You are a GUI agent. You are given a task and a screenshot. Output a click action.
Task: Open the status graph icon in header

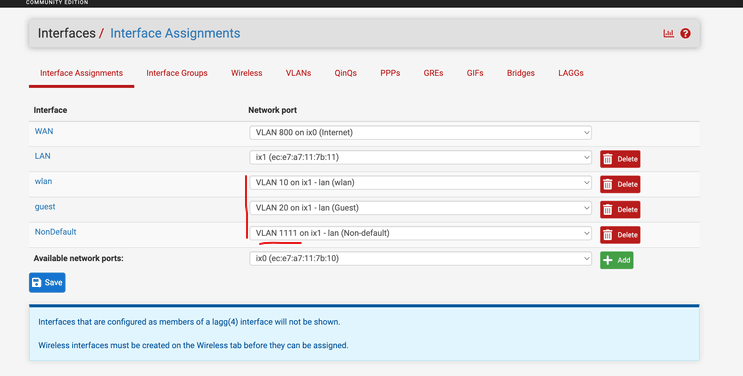click(x=668, y=33)
